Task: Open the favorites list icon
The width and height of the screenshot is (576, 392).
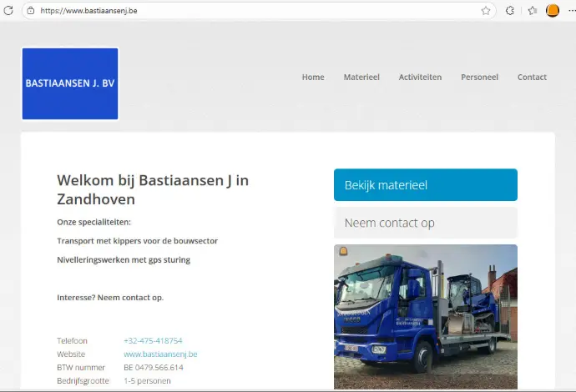Action: point(533,11)
